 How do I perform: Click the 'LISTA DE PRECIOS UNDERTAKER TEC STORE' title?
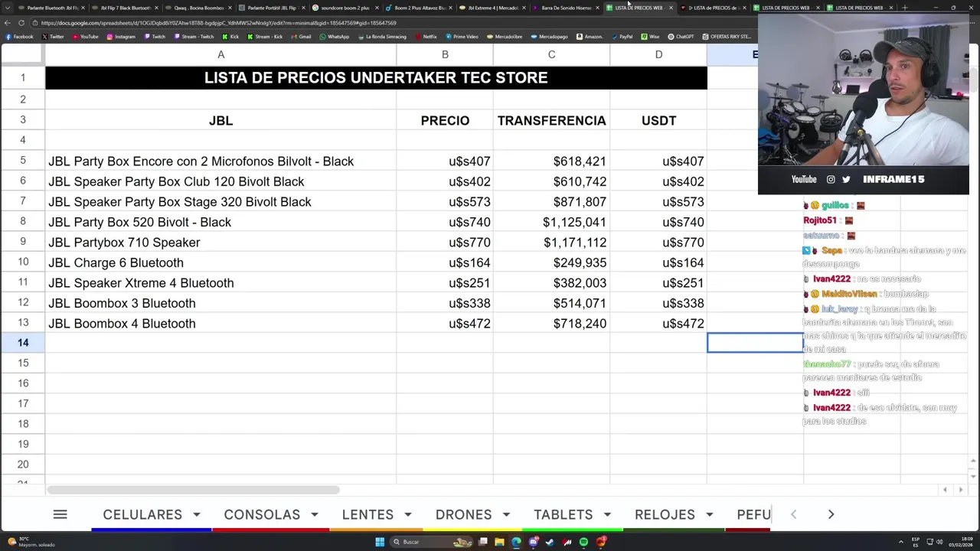coord(376,77)
